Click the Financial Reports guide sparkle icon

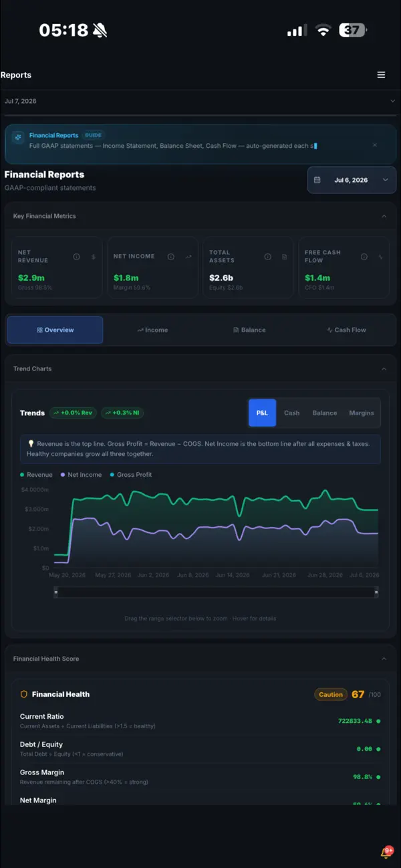(18, 136)
